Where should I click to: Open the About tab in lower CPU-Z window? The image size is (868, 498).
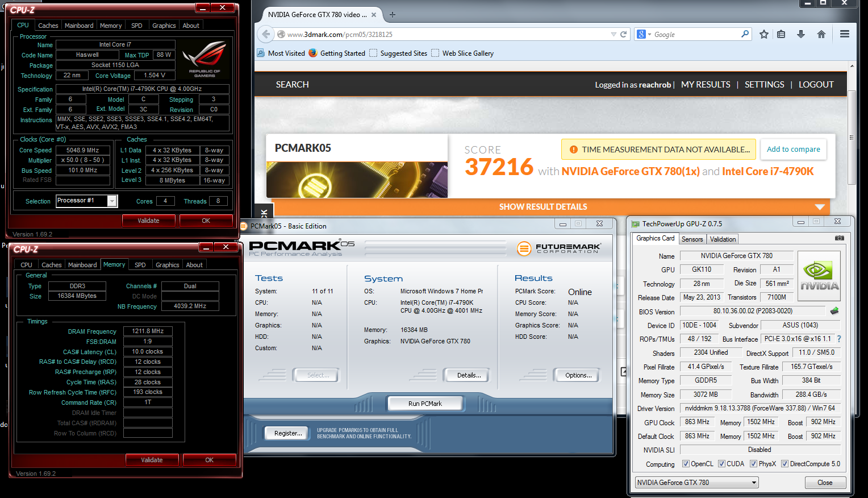(194, 265)
